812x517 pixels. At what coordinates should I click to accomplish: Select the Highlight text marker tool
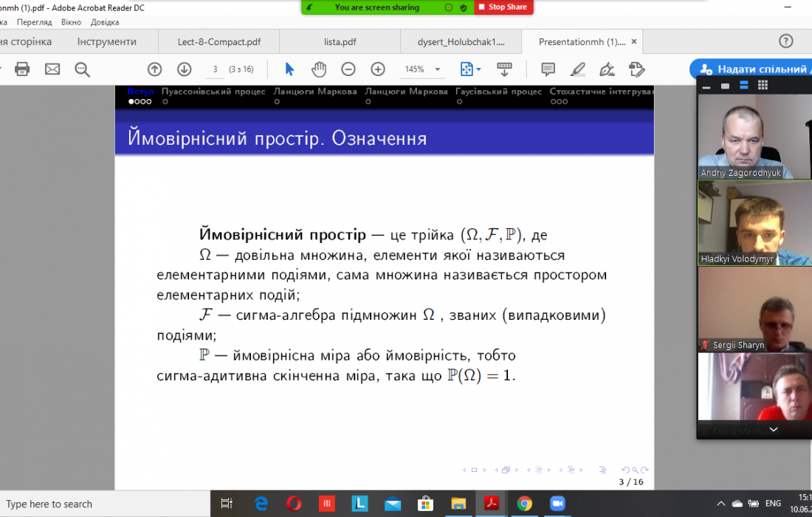pos(577,69)
